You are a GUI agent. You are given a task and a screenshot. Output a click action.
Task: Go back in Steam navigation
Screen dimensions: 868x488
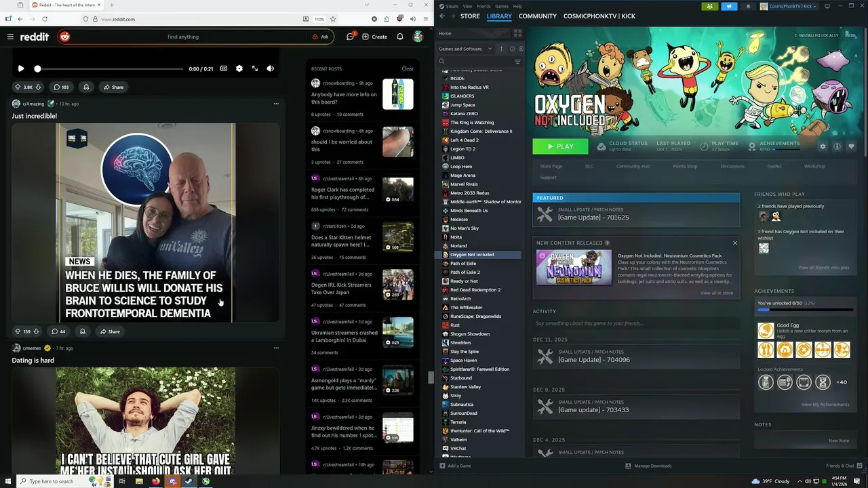click(x=442, y=16)
